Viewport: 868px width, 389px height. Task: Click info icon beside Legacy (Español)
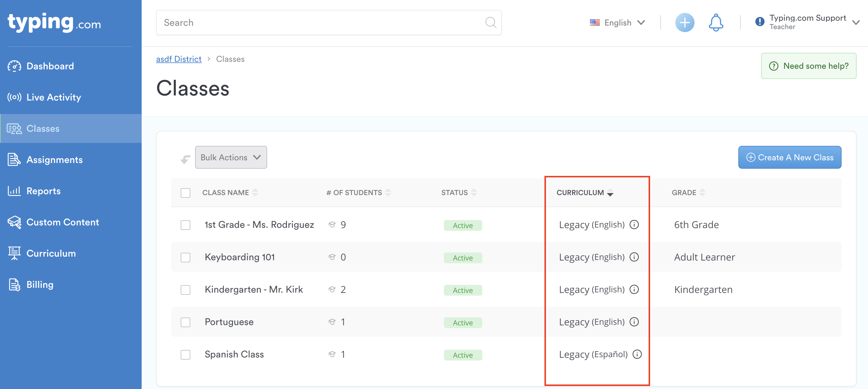pyautogui.click(x=637, y=354)
